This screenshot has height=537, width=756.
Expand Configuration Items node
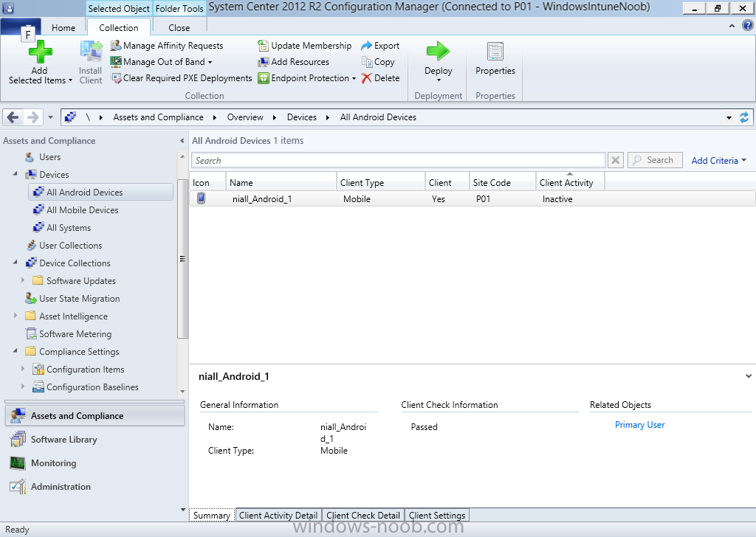point(23,369)
